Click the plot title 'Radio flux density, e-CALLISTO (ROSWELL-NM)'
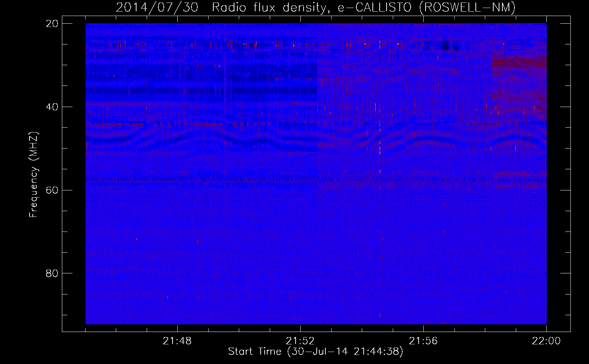This screenshot has width=589, height=364. 364,7
